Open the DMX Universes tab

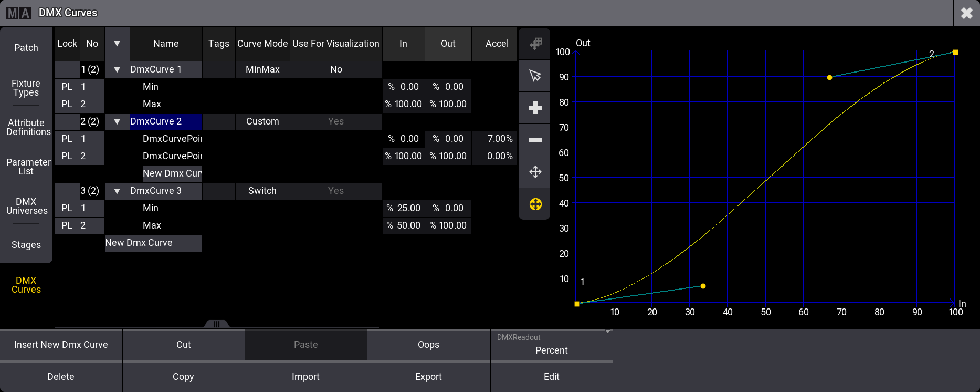point(26,206)
